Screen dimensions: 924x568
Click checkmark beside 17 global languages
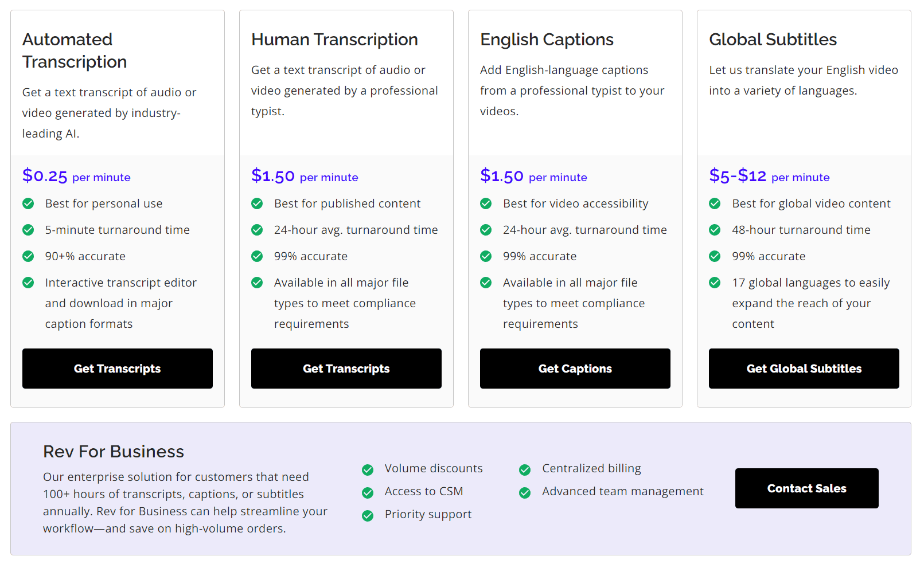(x=715, y=283)
